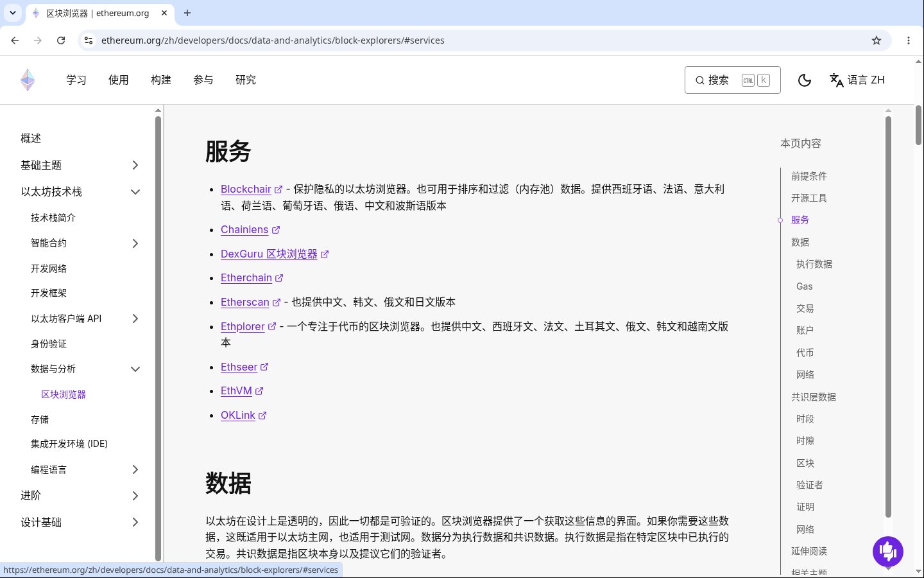Jump to 共识层数据 in page contents
The height and width of the screenshot is (578, 924).
point(814,397)
